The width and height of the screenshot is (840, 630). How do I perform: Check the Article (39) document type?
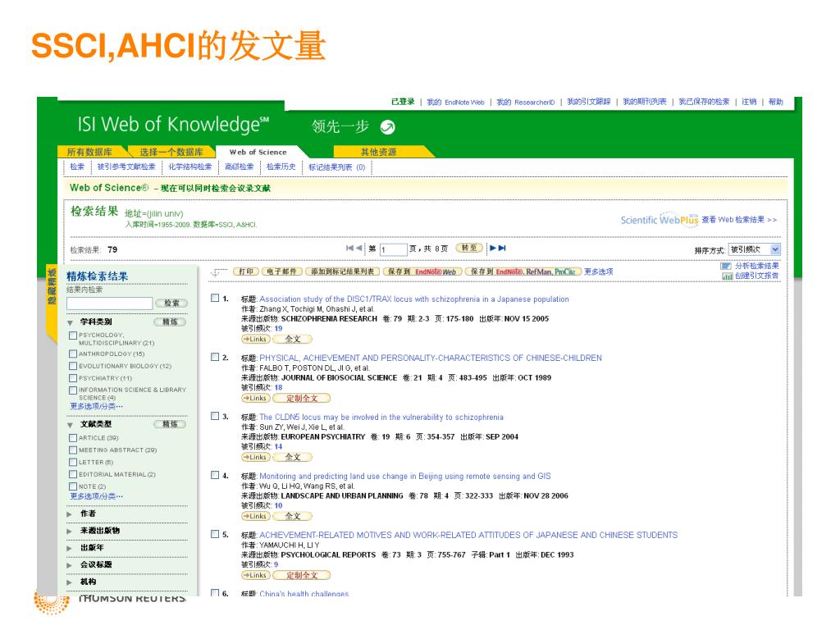coord(73,438)
